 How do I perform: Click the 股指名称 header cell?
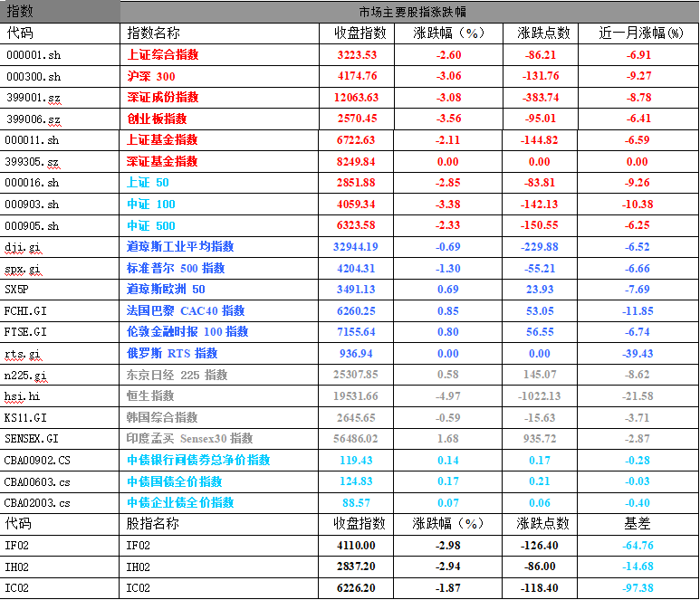point(152,524)
